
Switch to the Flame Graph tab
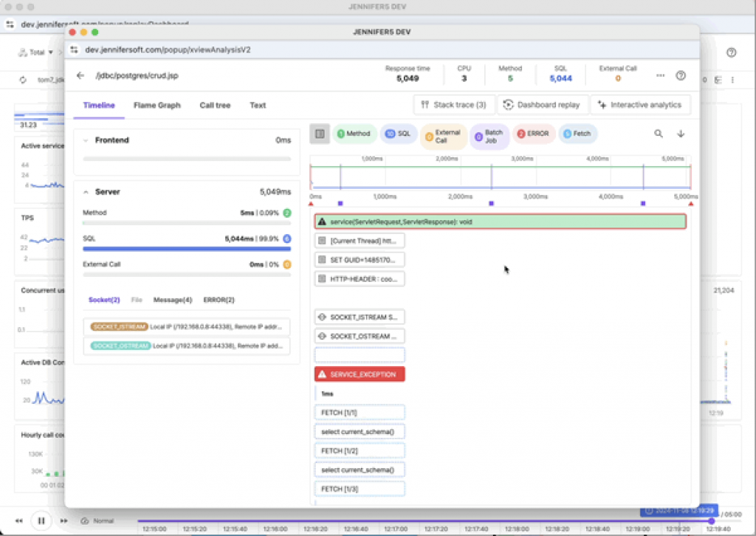[157, 106]
